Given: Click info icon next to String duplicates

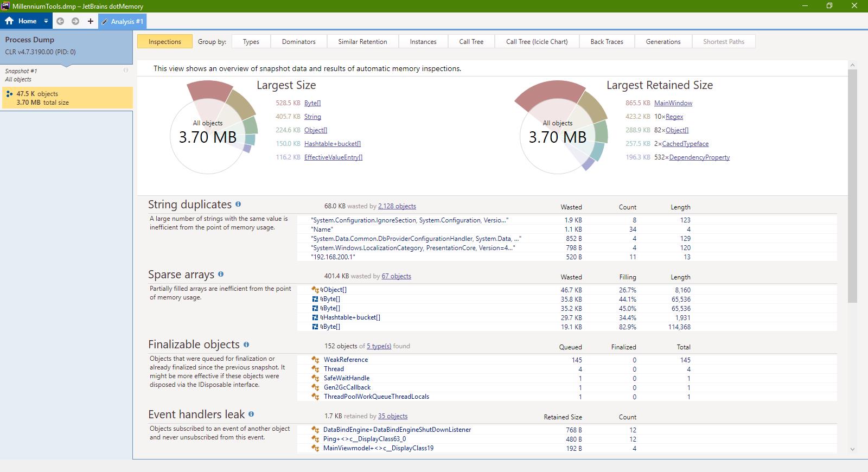Looking at the screenshot, I should click(x=238, y=204).
